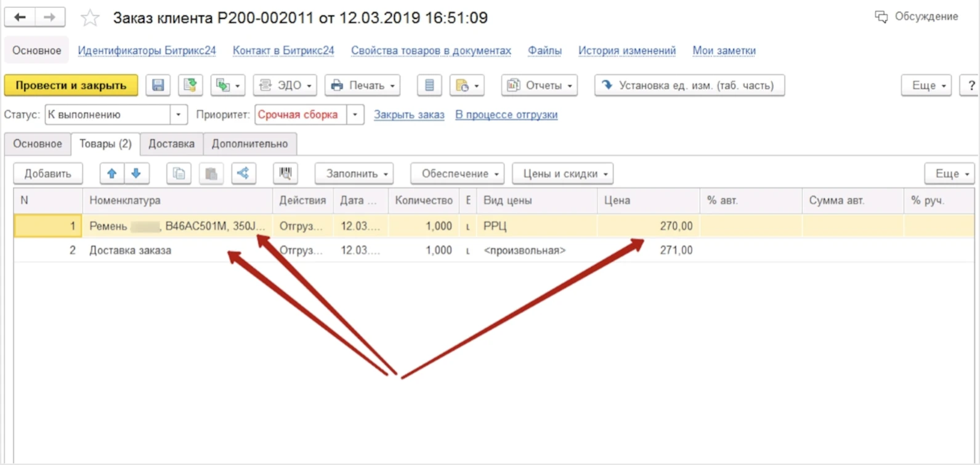Open the Обсуждение discussion panel
This screenshot has width=980, height=465.
point(917,17)
